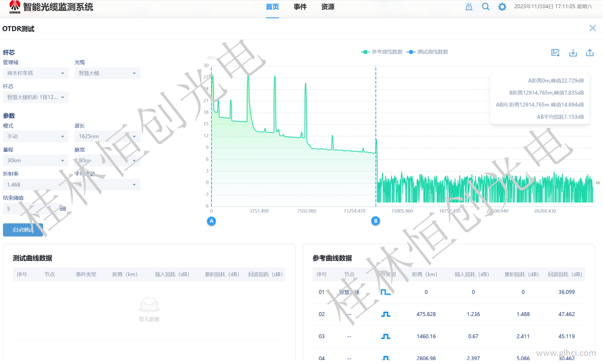This screenshot has width=603, height=364.
Task: Open the search magnifier icon
Action: coord(486,7)
